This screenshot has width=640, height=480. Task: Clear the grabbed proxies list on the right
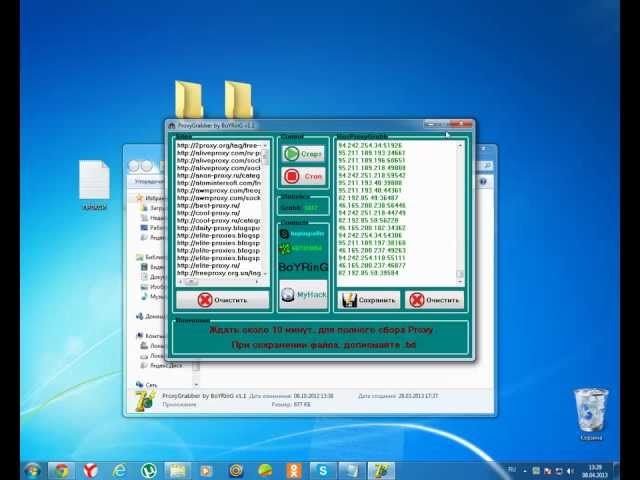434,300
